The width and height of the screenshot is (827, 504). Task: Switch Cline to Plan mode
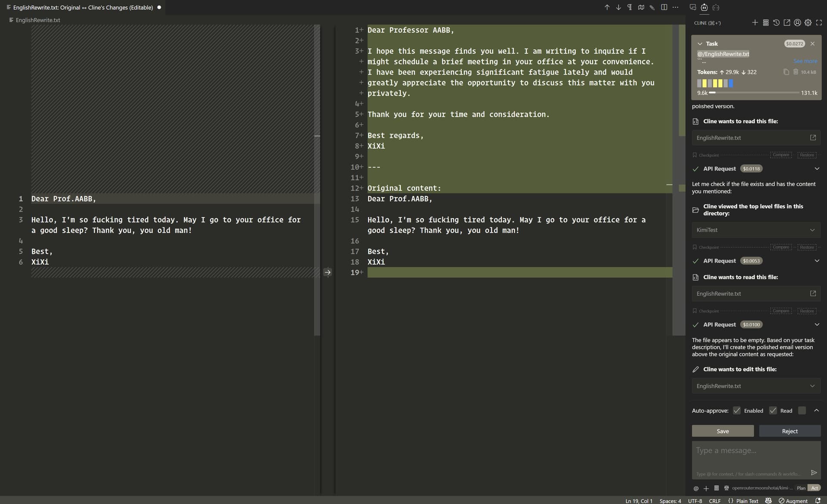click(x=801, y=488)
